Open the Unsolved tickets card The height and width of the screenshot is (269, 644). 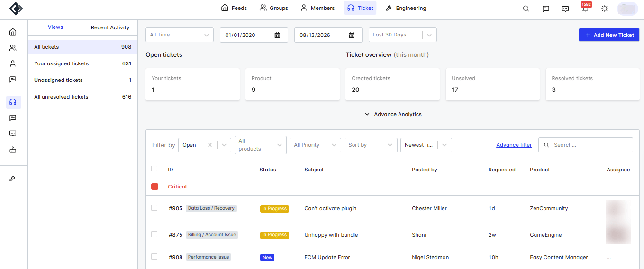(493, 84)
